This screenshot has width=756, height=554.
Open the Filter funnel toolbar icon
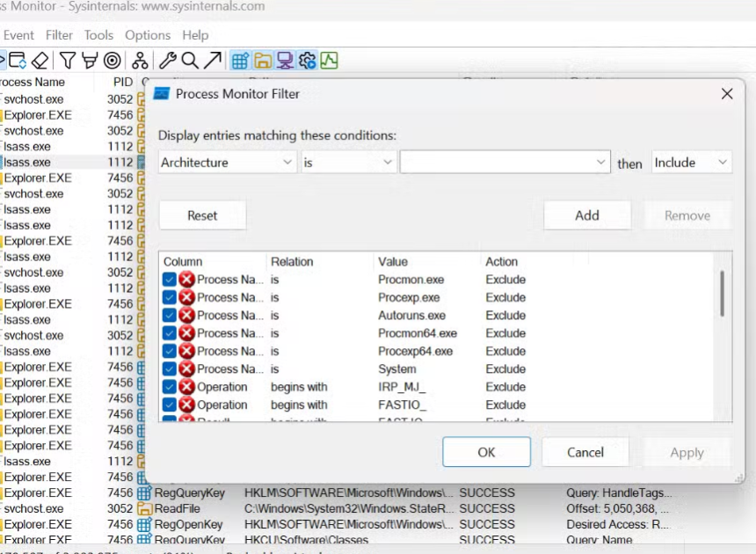click(x=68, y=61)
